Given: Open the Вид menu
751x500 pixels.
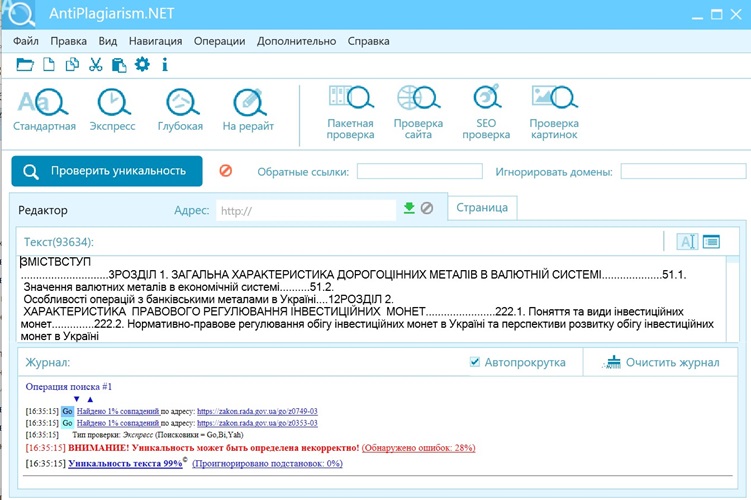Looking at the screenshot, I should (108, 41).
